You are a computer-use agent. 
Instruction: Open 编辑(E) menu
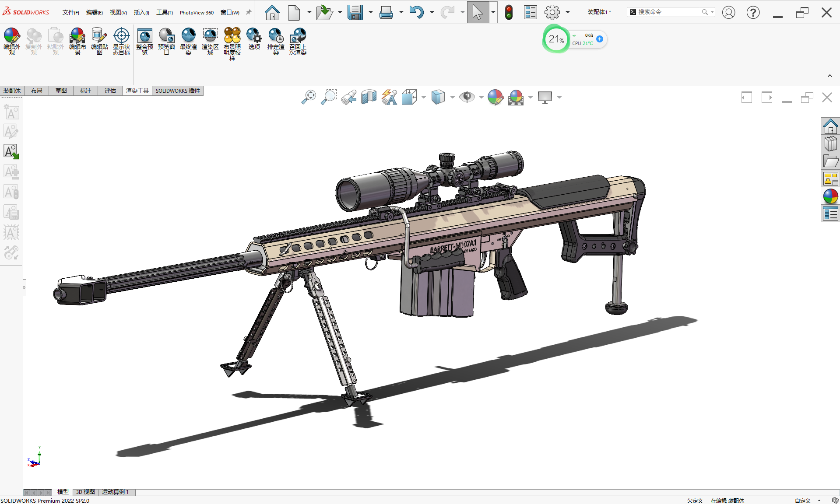(x=95, y=12)
